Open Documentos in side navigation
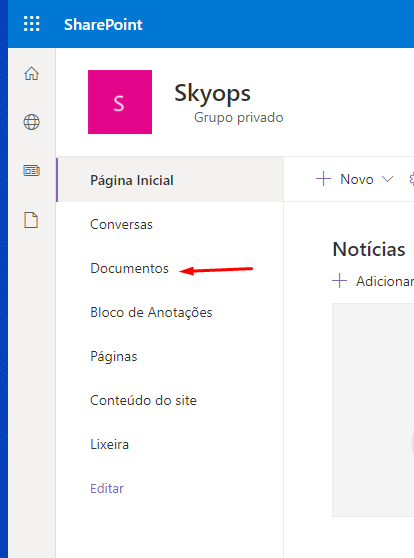The width and height of the screenshot is (414, 558). tap(130, 268)
